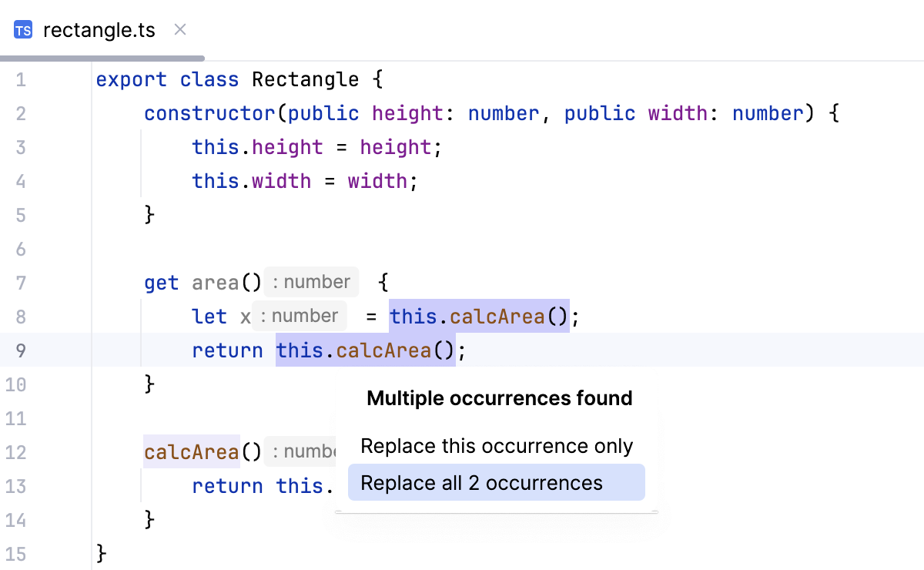Select the highlighted this.calcArea() on line 8
Screen dimensions: 924x570
477,316
